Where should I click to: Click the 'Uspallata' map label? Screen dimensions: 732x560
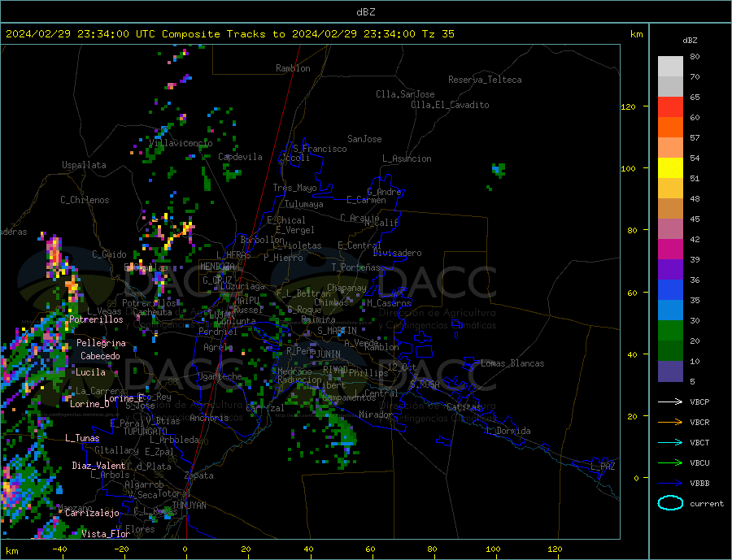coord(84,165)
